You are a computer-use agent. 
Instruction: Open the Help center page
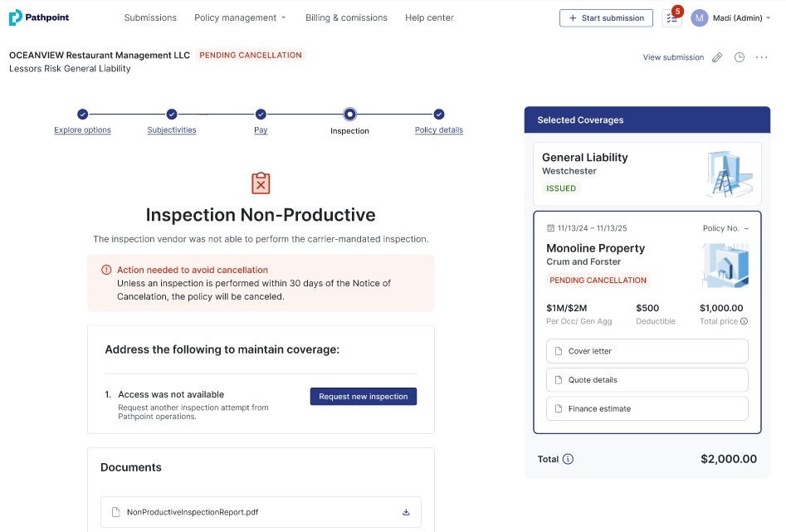click(429, 17)
